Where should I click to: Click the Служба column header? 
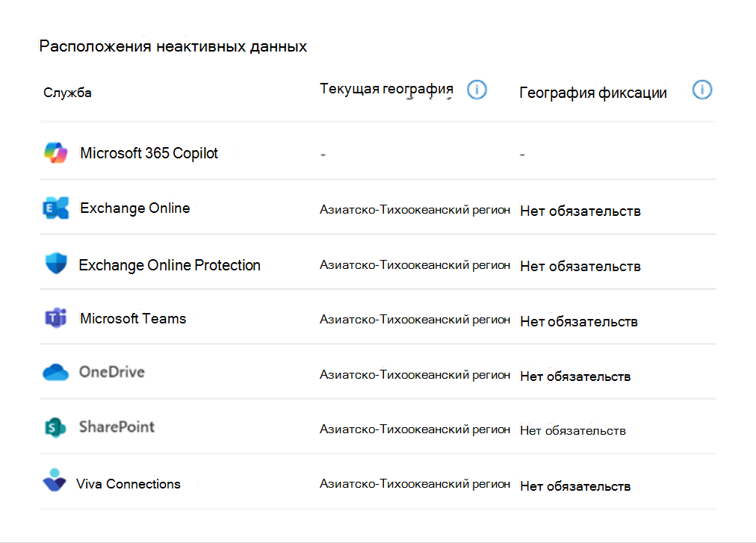(67, 93)
